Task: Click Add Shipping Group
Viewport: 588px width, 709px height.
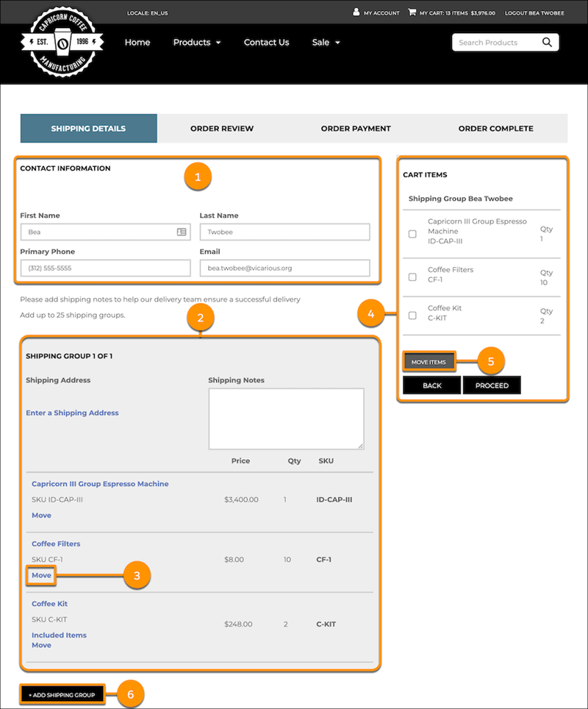Action: tap(62, 694)
